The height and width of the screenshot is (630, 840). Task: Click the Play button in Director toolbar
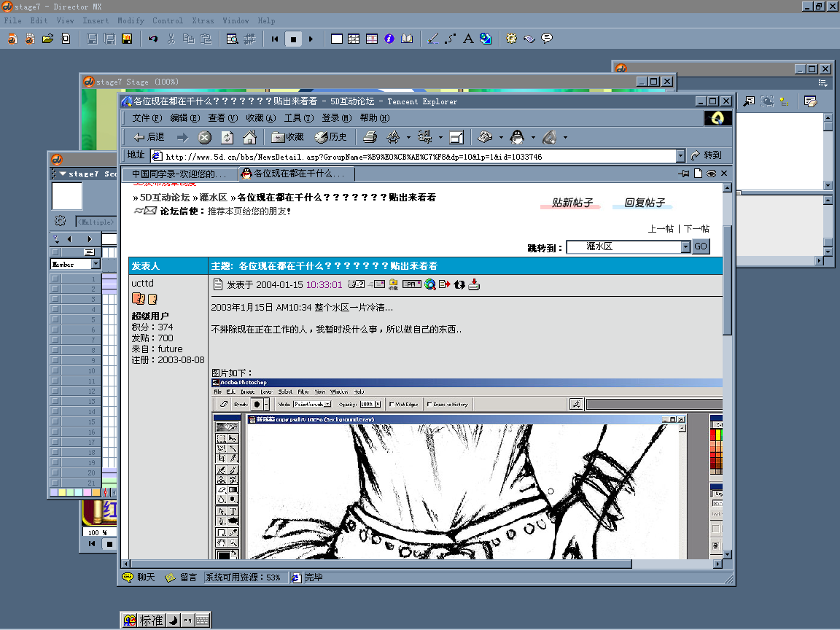(x=311, y=39)
